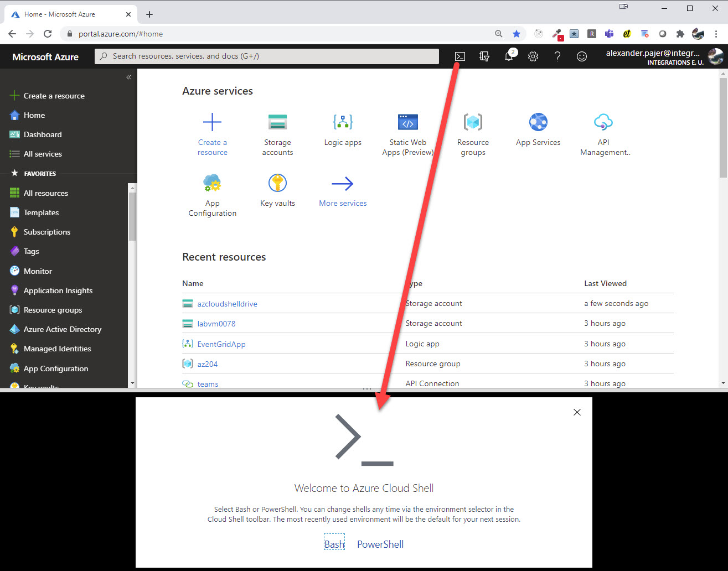The height and width of the screenshot is (571, 728).
Task: Open Chrome three-dot menu
Action: coord(716,34)
